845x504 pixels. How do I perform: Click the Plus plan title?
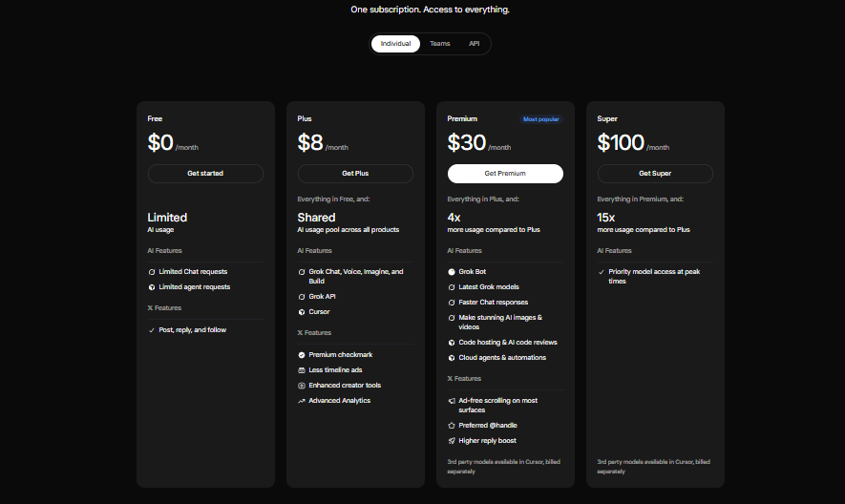coord(305,118)
